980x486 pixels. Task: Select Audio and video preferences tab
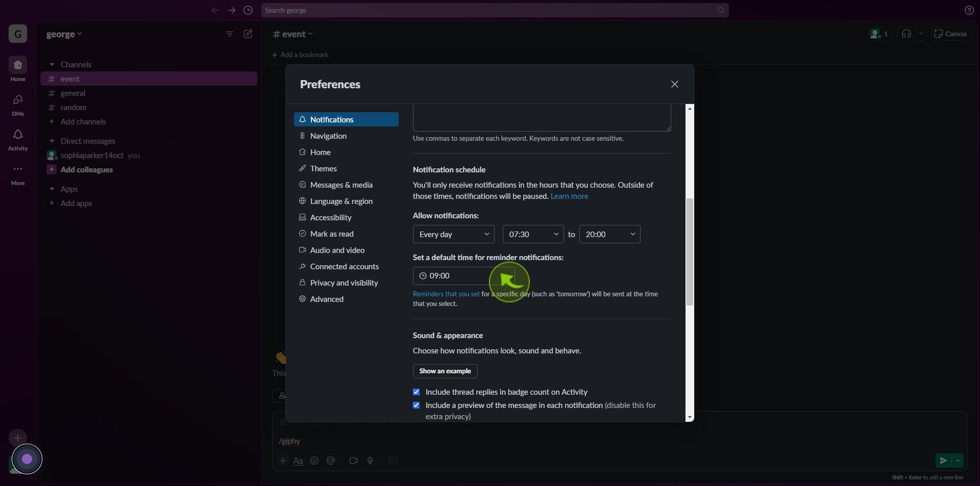pyautogui.click(x=346, y=250)
